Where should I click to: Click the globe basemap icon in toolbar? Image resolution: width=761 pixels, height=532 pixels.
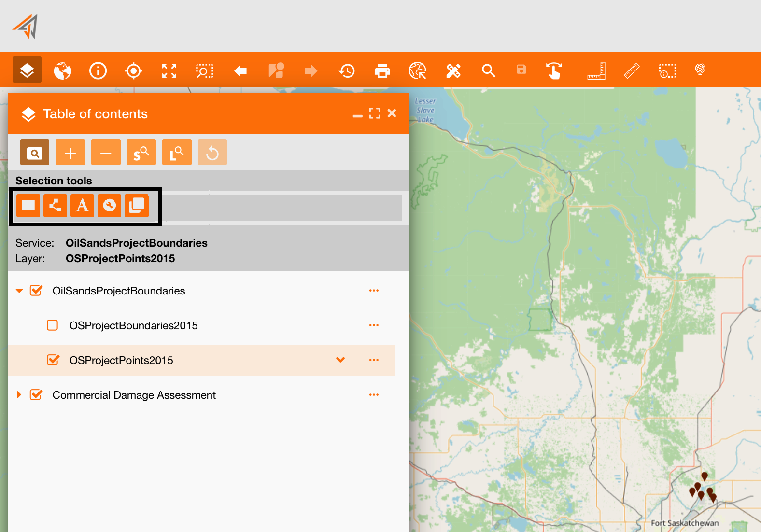tap(63, 70)
